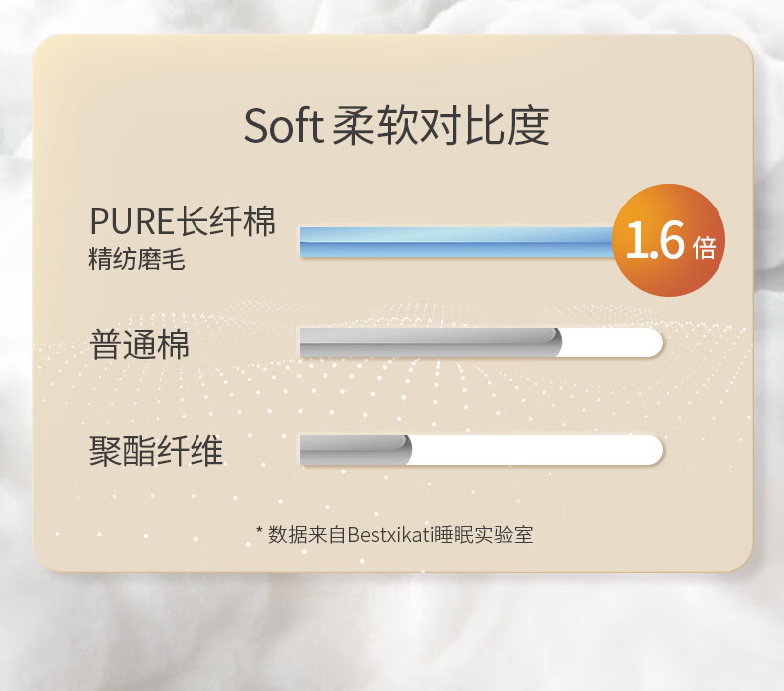Click the rounded gray tip of 聚酯纤维 bar
This screenshot has width=784, height=691.
406,450
